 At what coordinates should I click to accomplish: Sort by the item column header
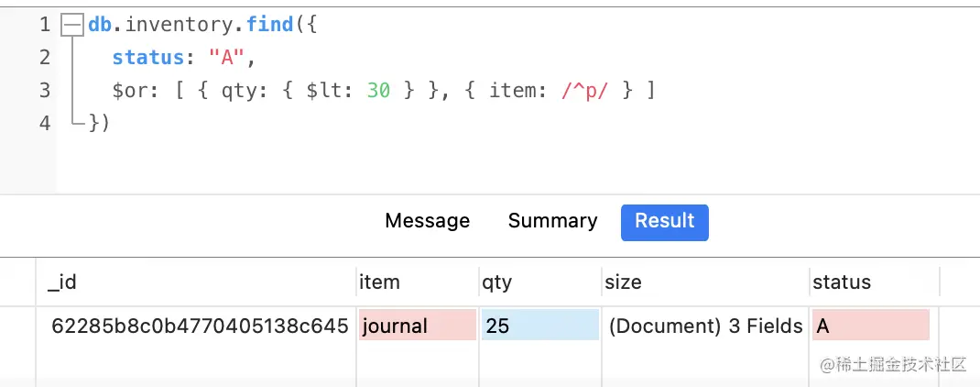point(379,282)
